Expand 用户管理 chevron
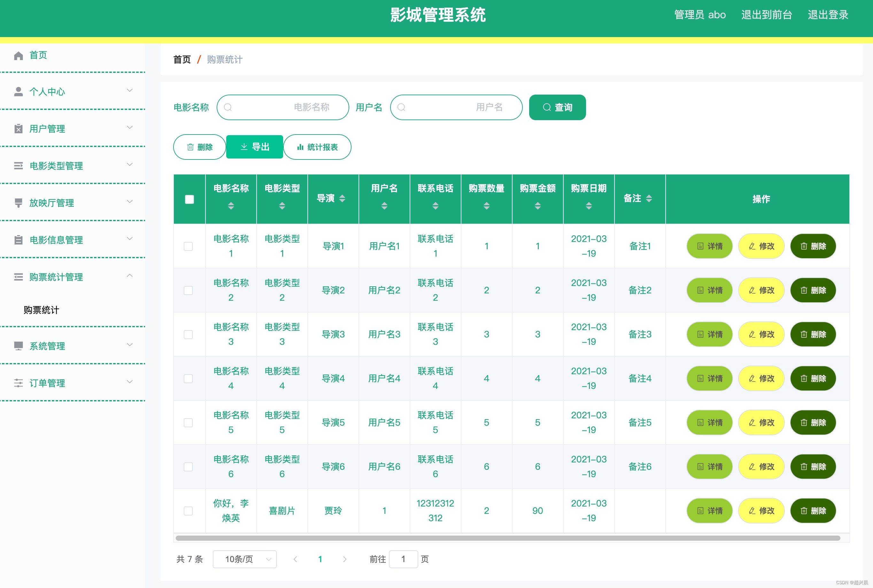Image resolution: width=873 pixels, height=588 pixels. (x=130, y=128)
